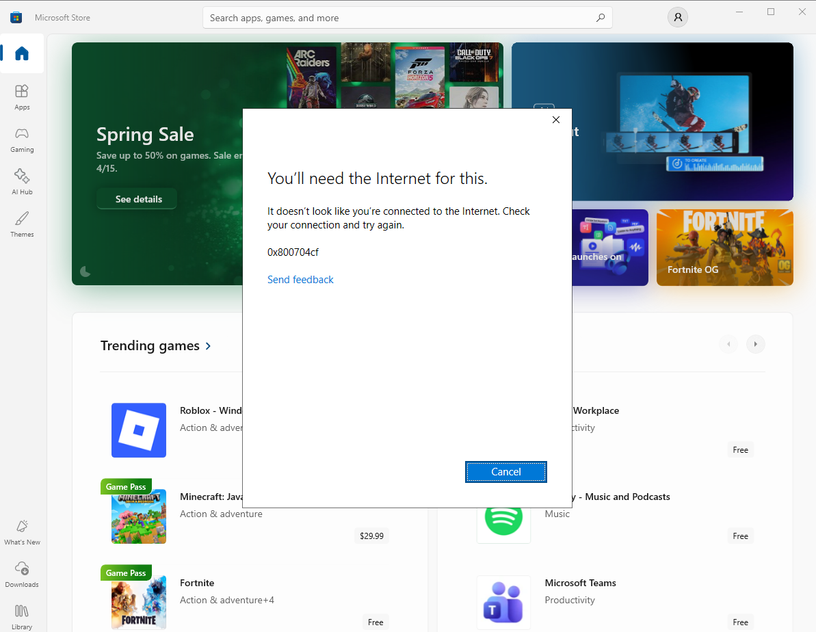Open the Gaming section
This screenshot has height=632, width=816.
pos(22,140)
